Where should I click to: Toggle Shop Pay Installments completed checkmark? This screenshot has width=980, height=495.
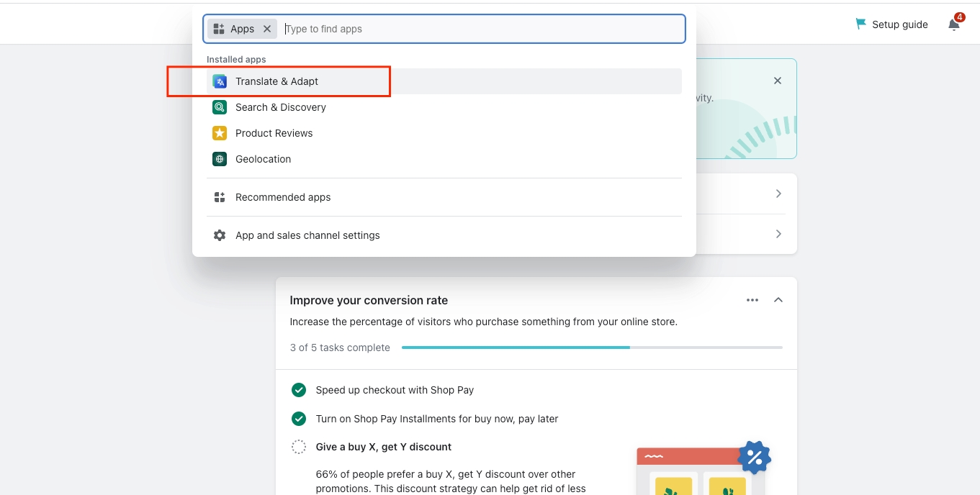[299, 419]
